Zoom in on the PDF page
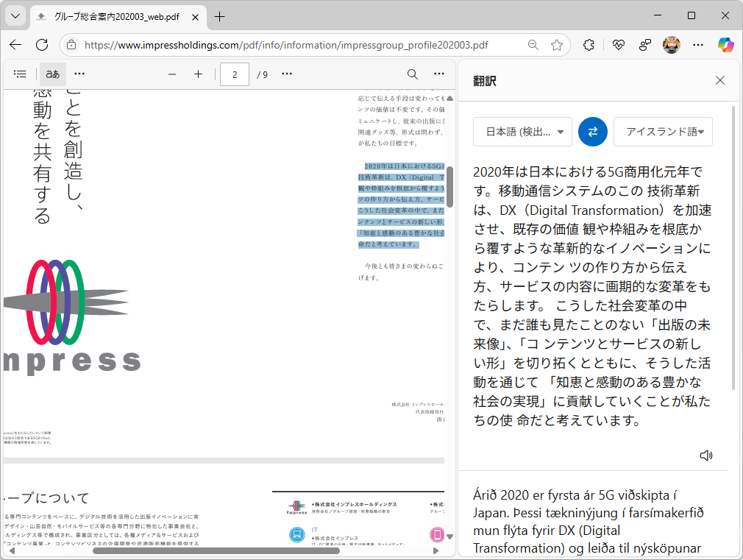 (199, 74)
